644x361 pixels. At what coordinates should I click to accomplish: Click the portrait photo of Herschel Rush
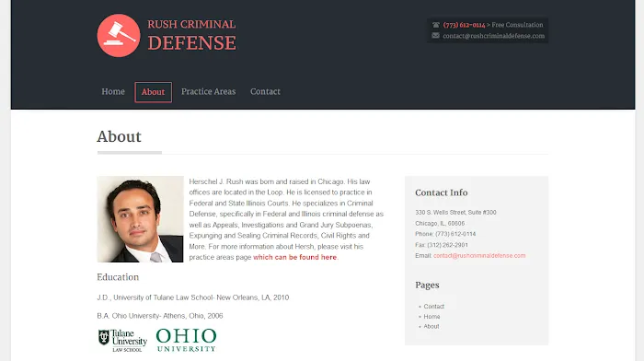tap(140, 219)
